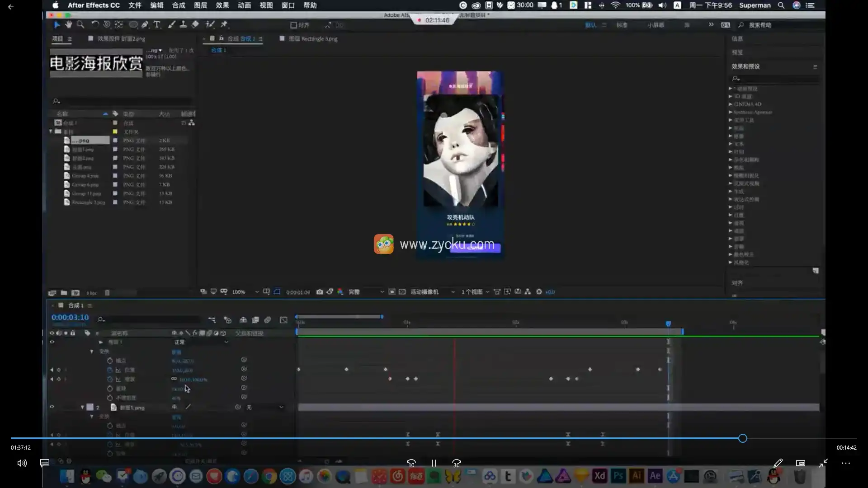
Task: Open the timeline graph editor icon
Action: click(x=283, y=320)
